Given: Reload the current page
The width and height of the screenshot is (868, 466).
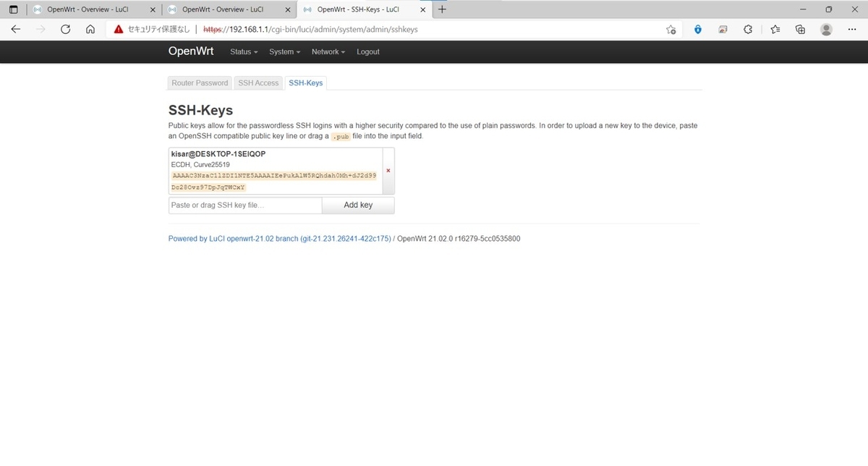Looking at the screenshot, I should pyautogui.click(x=65, y=30).
